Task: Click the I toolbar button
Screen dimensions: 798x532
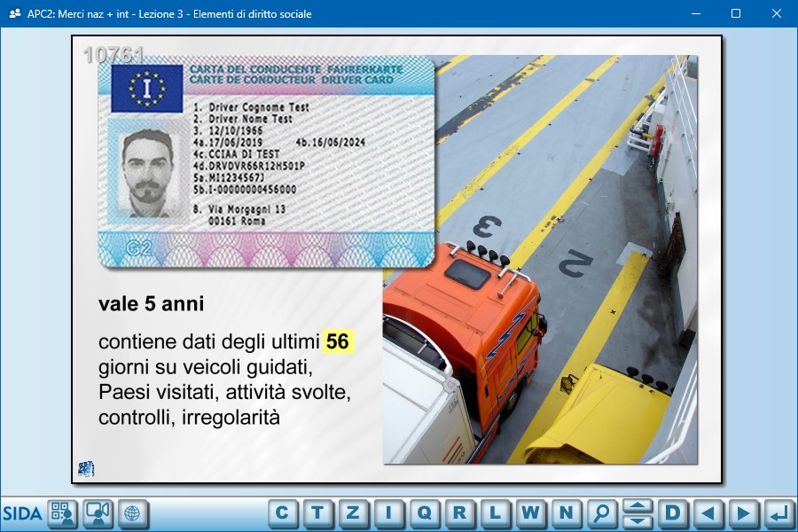Action: click(389, 512)
